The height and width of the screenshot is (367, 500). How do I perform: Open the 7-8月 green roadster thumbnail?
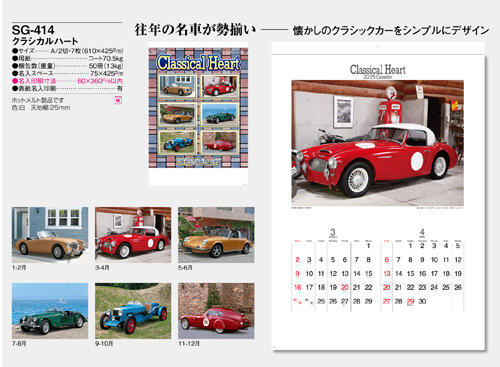pyautogui.click(x=50, y=311)
